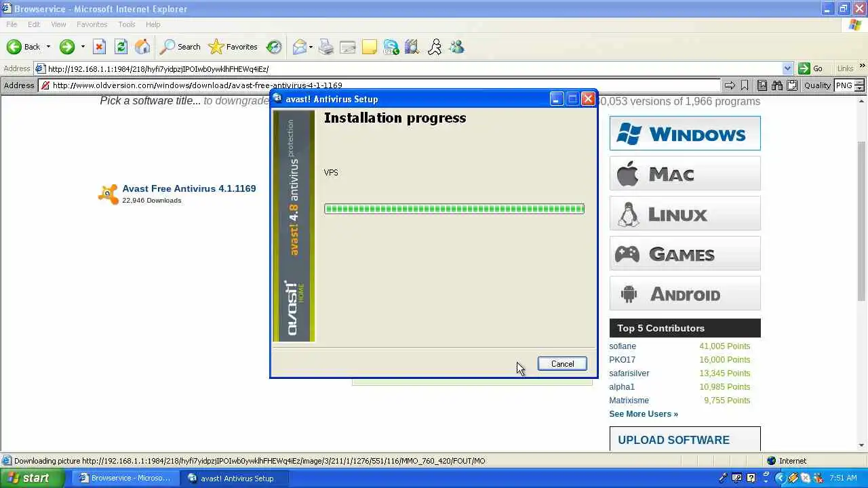
Task: Click the Print toolbar icon
Action: pos(326,47)
